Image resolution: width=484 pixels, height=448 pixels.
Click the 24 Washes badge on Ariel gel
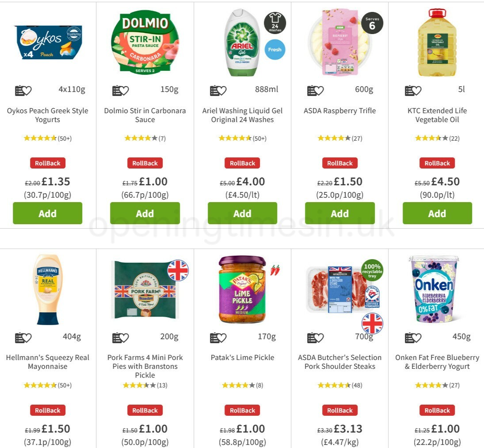(276, 23)
